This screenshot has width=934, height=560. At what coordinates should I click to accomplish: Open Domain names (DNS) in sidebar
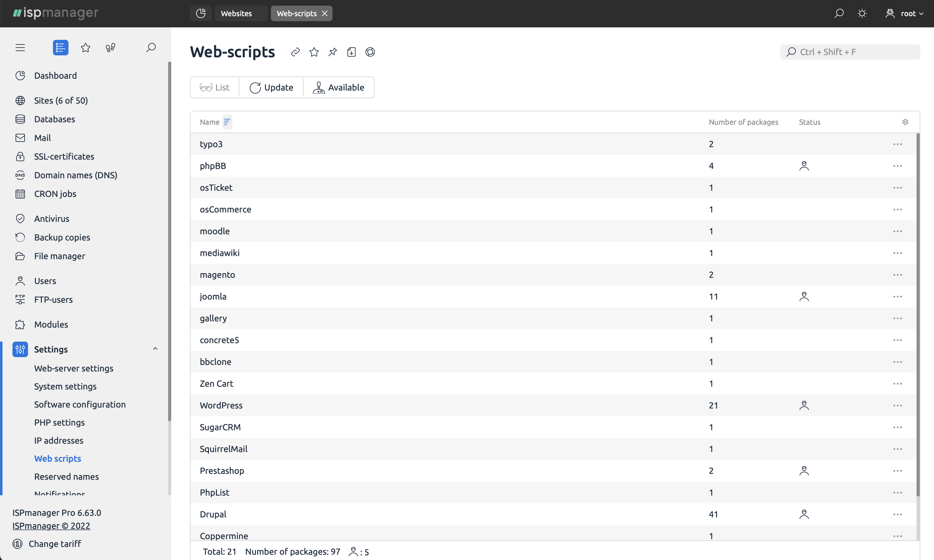(x=76, y=175)
